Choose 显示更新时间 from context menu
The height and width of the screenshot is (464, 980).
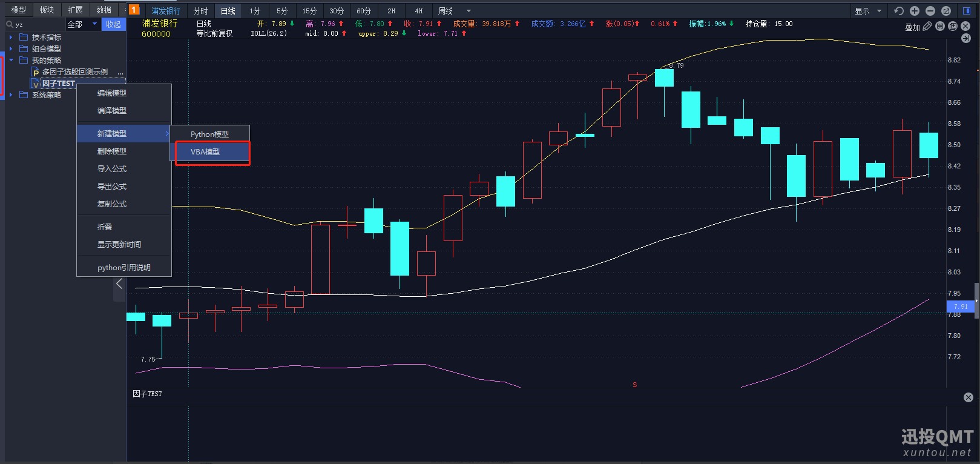124,244
